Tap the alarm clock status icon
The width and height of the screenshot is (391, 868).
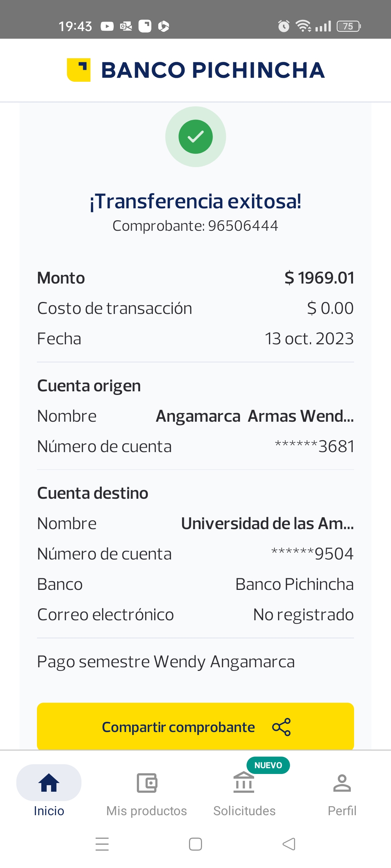[x=283, y=26]
